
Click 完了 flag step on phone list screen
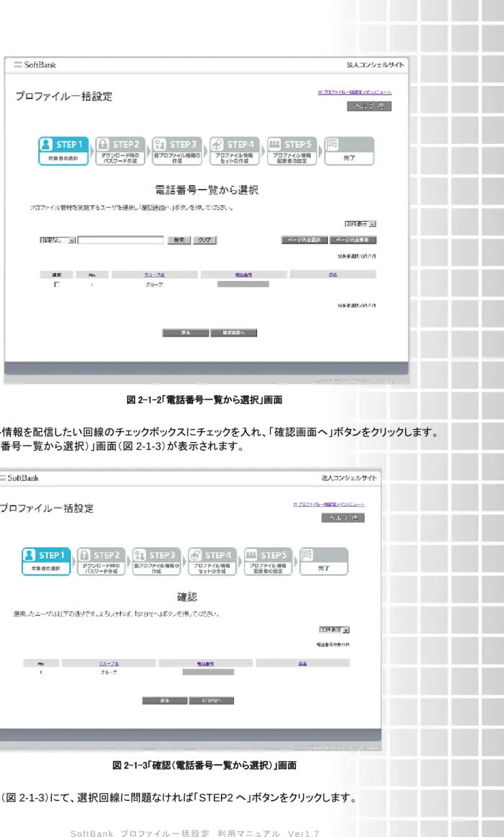pyautogui.click(x=349, y=151)
